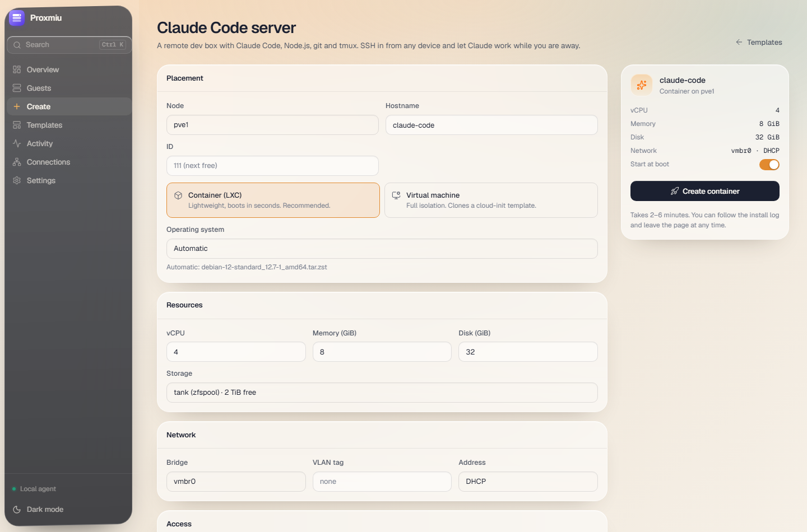The width and height of the screenshot is (807, 532).
Task: Open Connections in the sidebar
Action: click(69, 162)
